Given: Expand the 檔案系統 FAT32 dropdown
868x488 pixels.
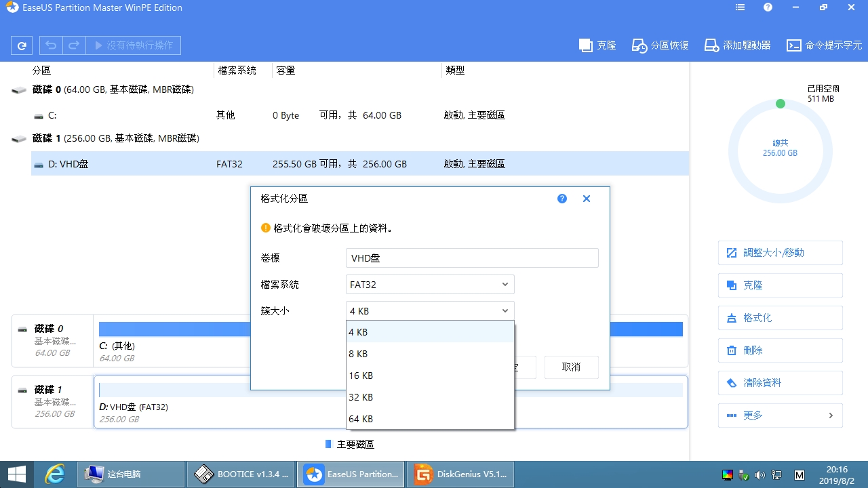Looking at the screenshot, I should 430,284.
